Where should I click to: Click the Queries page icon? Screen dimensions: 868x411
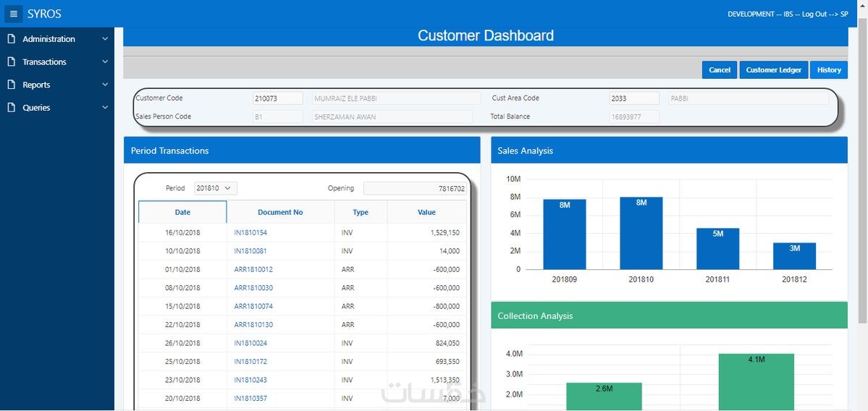pos(11,108)
